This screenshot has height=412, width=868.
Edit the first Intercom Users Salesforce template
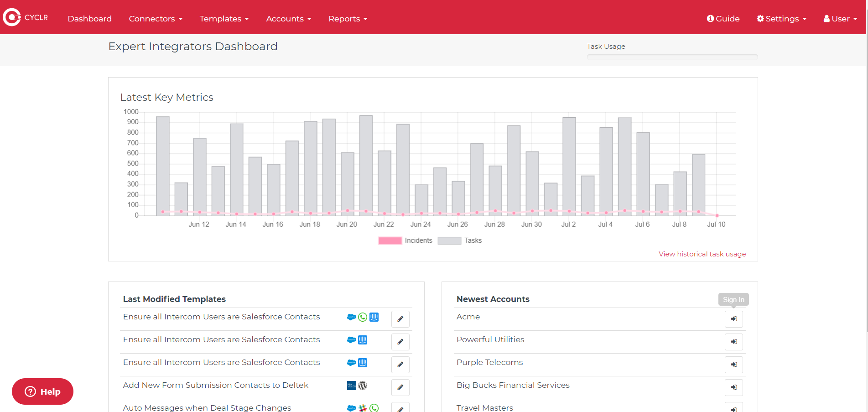click(x=400, y=319)
